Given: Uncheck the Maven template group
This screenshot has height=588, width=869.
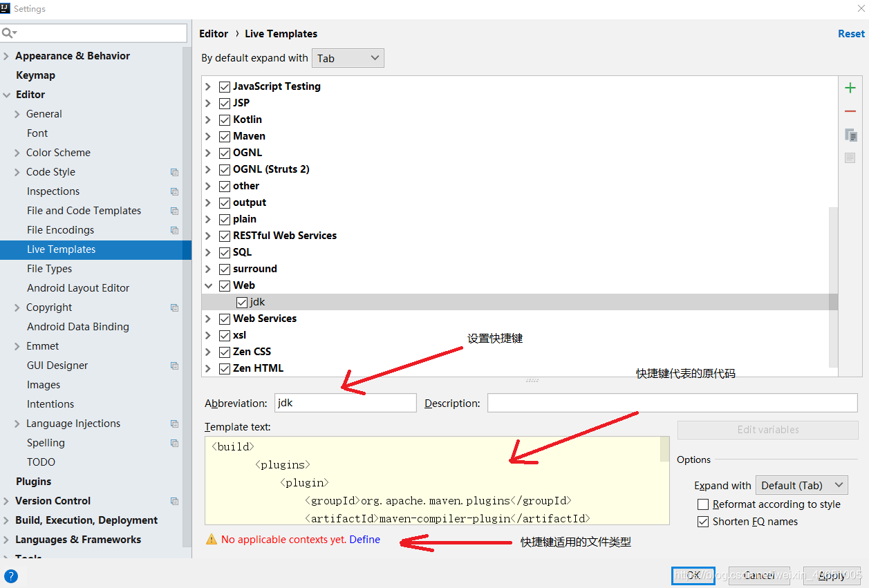Looking at the screenshot, I should tap(225, 136).
